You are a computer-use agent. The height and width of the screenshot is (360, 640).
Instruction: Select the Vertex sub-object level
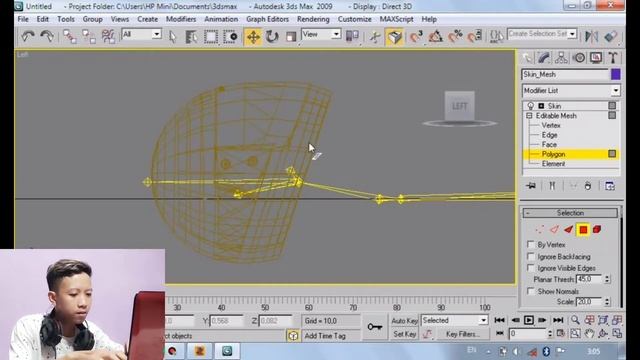click(551, 125)
